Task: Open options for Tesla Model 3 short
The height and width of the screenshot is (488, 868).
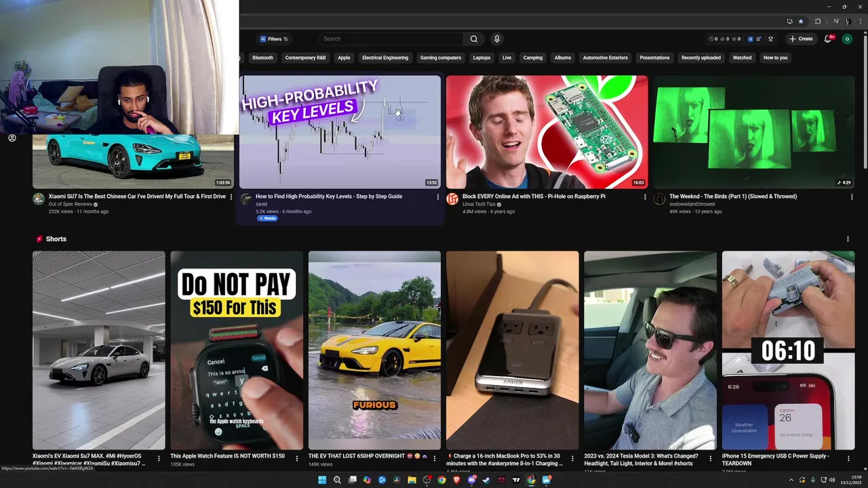Action: click(711, 459)
